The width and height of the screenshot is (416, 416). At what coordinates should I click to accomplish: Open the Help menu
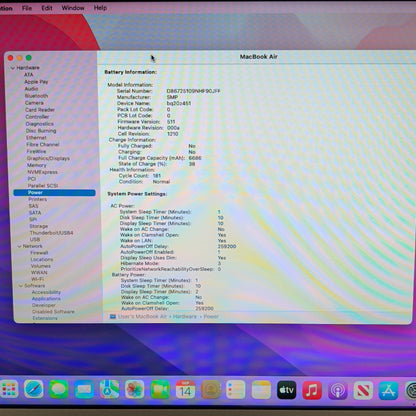coord(100,8)
